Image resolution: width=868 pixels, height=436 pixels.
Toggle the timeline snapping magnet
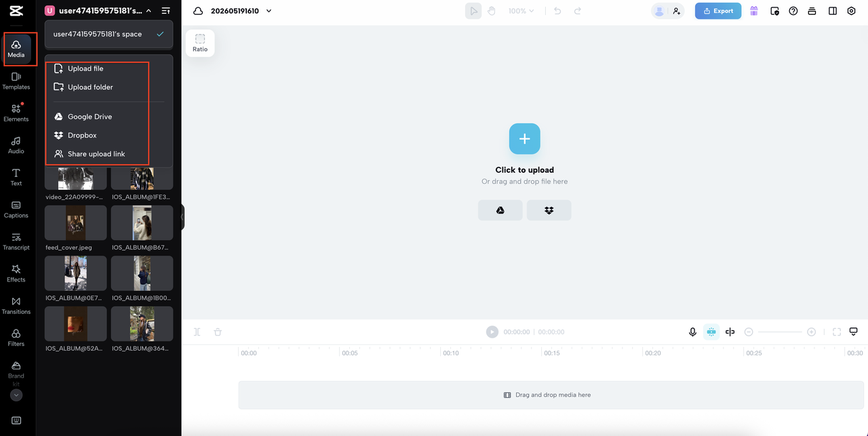tap(711, 332)
